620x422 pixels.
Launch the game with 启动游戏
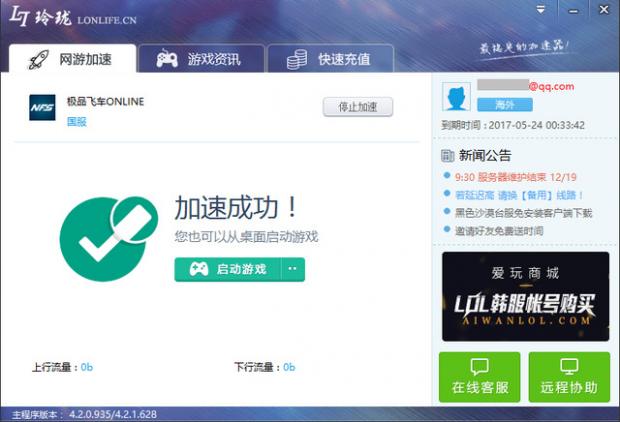click(228, 269)
